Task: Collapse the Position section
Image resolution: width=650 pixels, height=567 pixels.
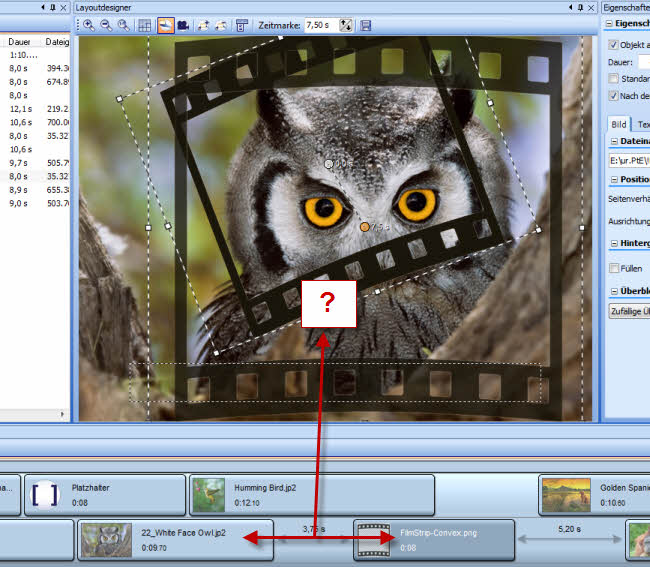Action: (x=613, y=180)
